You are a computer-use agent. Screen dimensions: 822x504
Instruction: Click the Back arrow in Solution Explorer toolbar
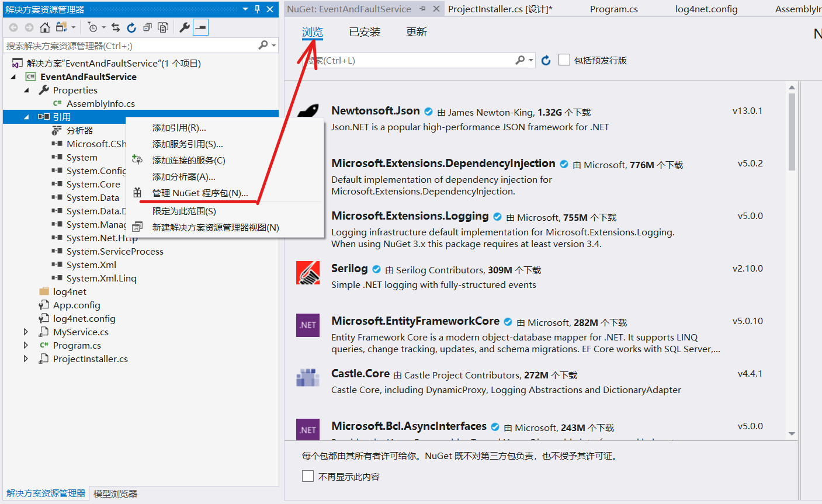pyautogui.click(x=13, y=27)
